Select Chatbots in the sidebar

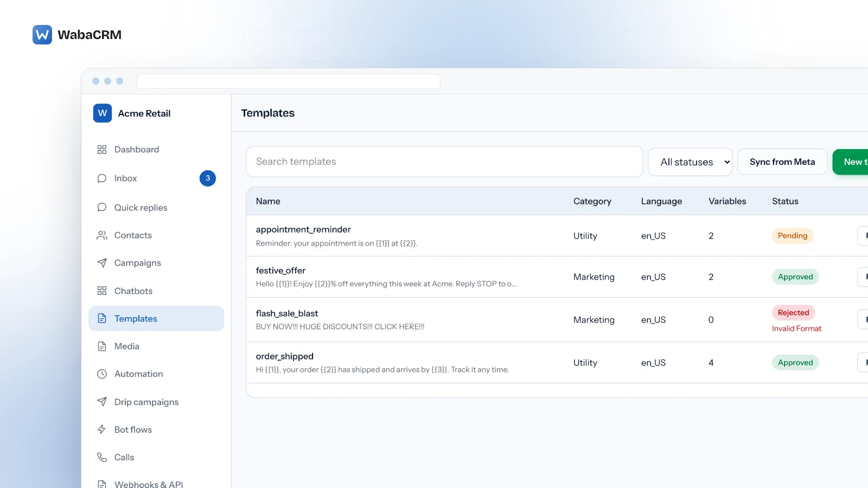tap(156, 291)
